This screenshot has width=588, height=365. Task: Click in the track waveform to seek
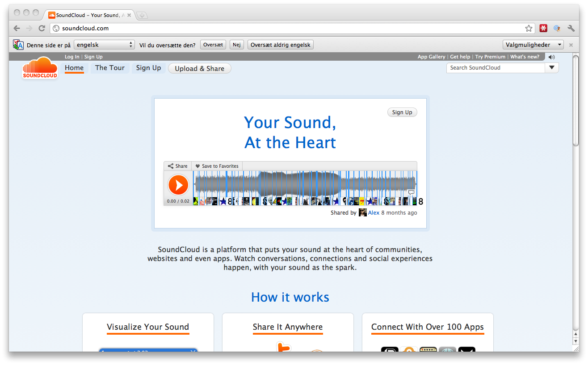304,183
